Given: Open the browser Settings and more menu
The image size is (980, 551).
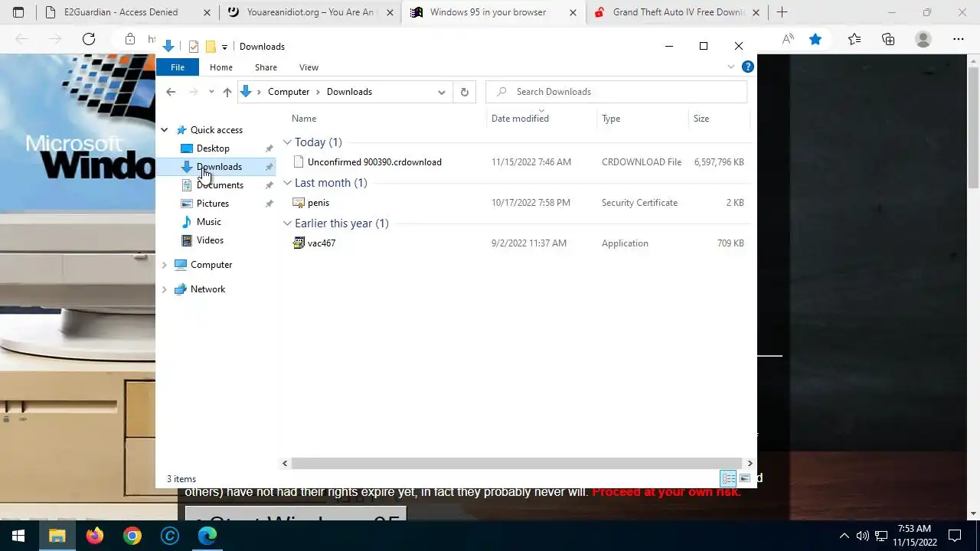Looking at the screenshot, I should (959, 39).
